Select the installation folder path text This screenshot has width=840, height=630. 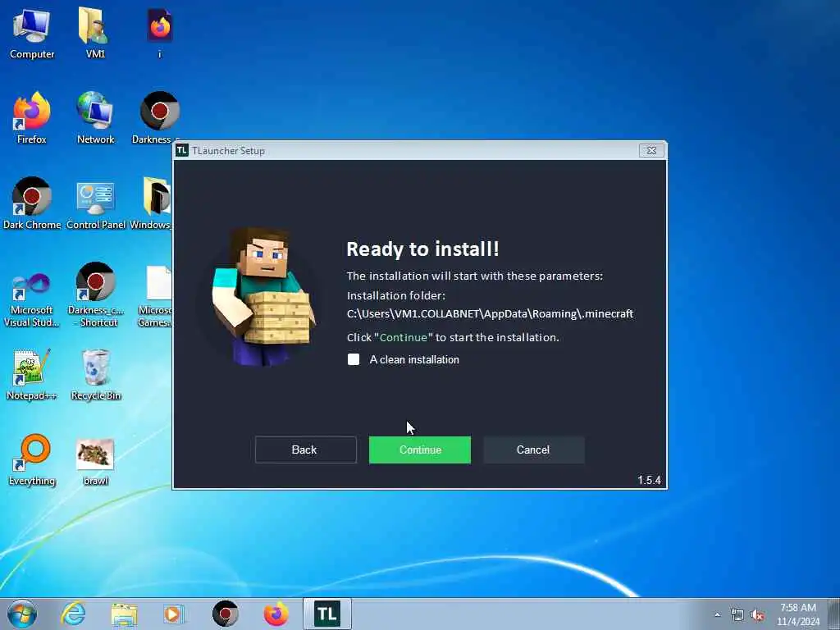[490, 313]
